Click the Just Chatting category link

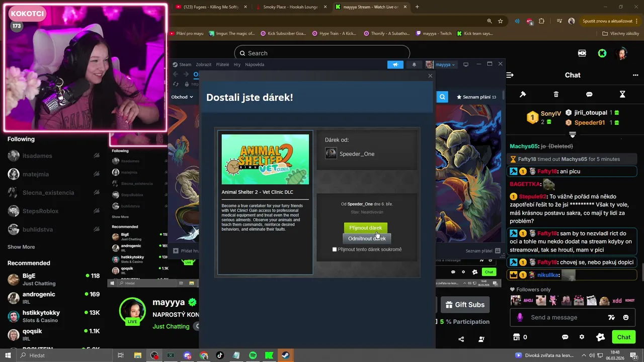pyautogui.click(x=171, y=326)
